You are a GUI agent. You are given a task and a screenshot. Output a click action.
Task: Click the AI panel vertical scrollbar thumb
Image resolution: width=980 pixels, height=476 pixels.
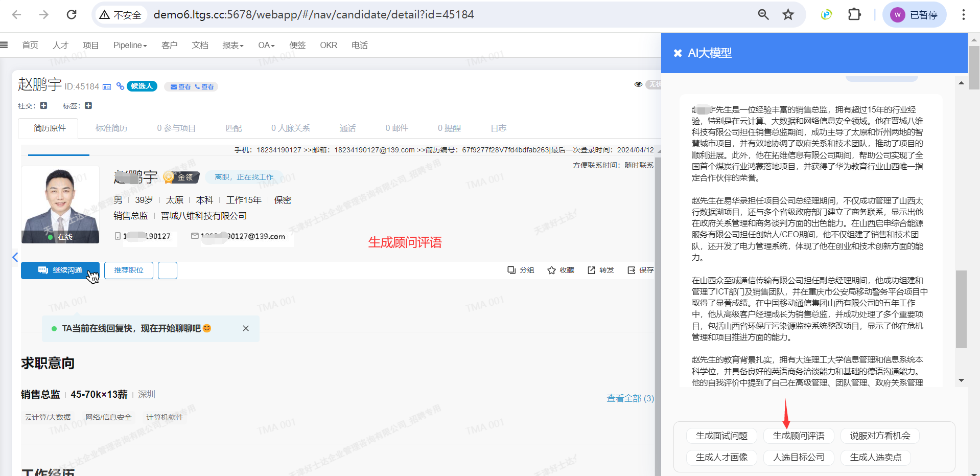tap(961, 309)
